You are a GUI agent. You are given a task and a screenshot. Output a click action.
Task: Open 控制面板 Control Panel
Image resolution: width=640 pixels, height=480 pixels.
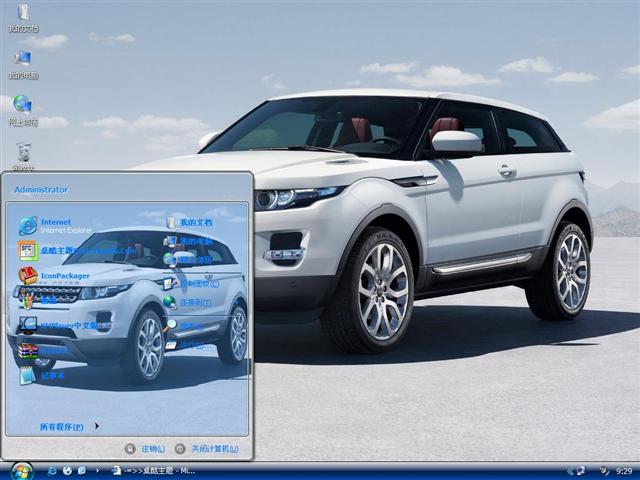coord(191,284)
